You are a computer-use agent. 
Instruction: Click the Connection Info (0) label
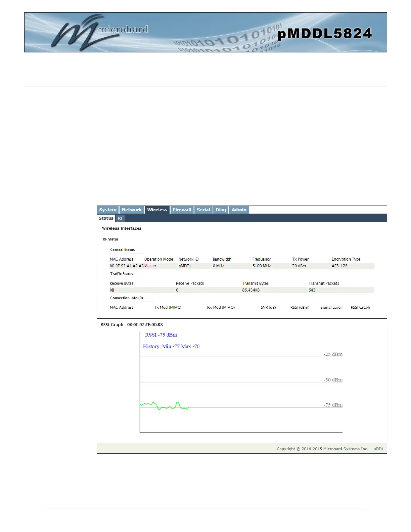(x=127, y=298)
